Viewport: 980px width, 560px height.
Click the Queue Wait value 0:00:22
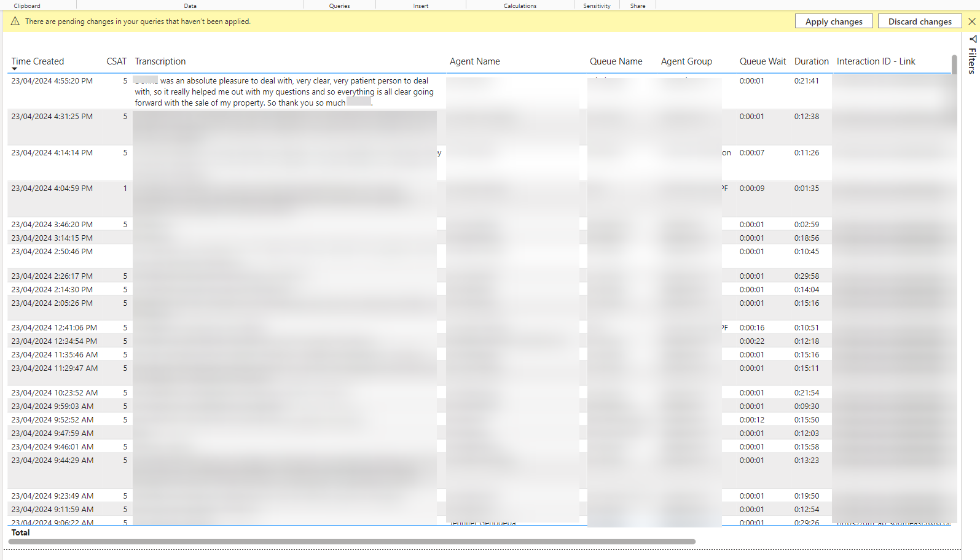[752, 341]
